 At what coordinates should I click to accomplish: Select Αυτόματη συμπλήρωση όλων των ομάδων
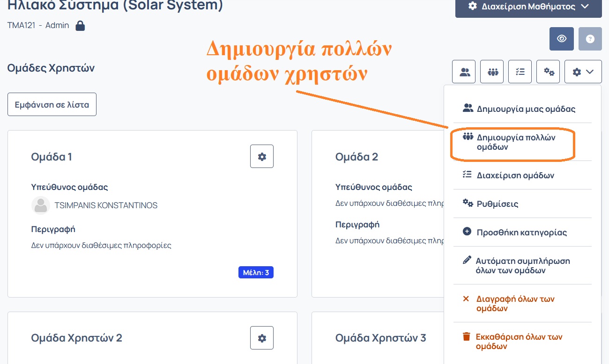[522, 266]
